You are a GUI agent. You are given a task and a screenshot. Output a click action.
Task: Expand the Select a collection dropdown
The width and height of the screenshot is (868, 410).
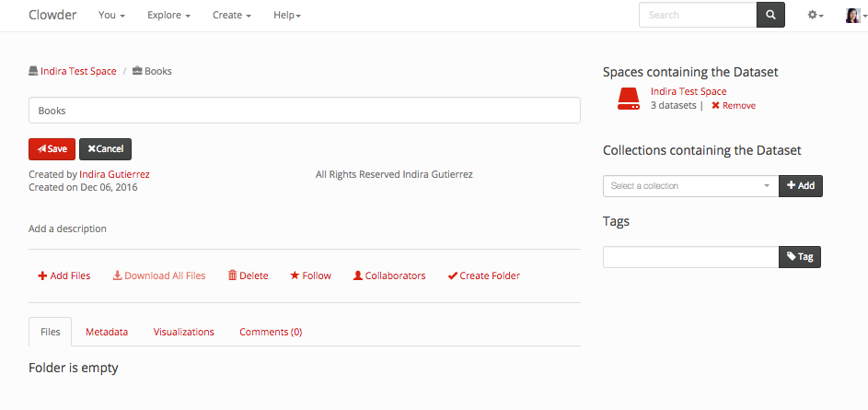point(690,186)
